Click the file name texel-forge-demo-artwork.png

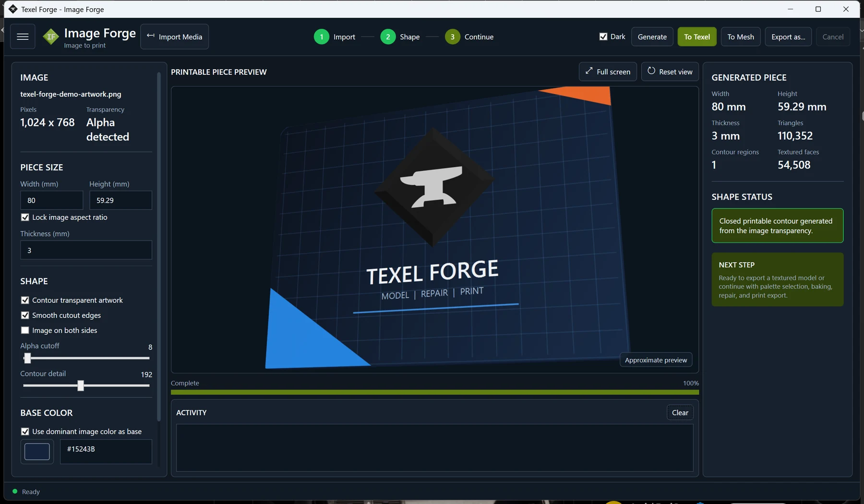pos(71,94)
